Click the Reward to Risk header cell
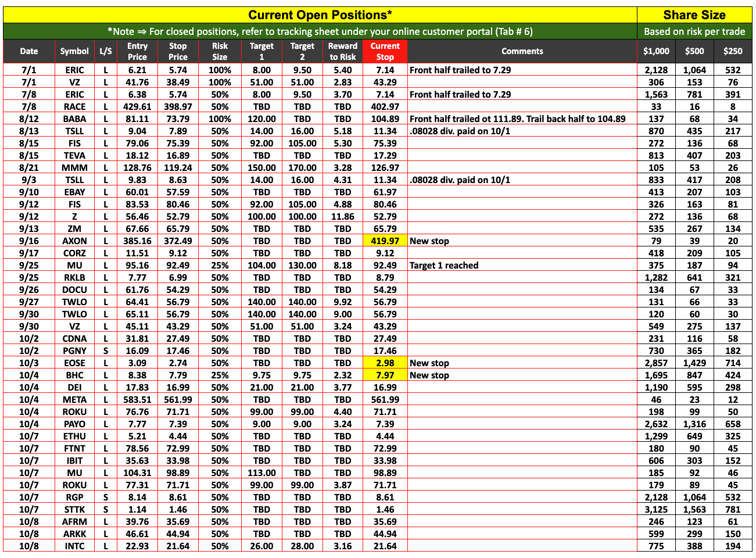Image resolution: width=756 pixels, height=558 pixels. pos(342,51)
